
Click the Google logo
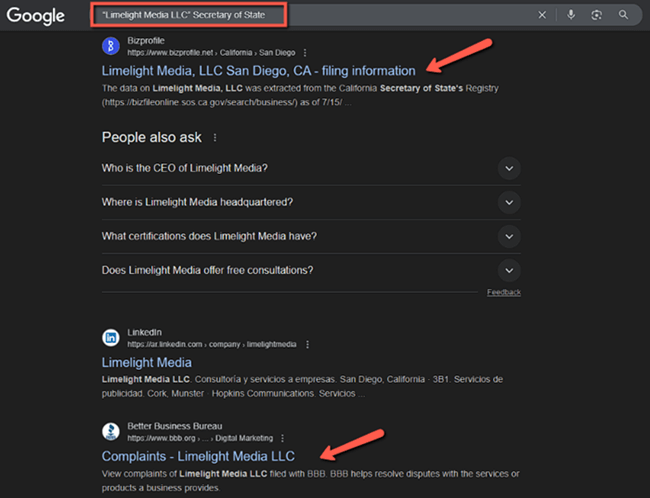pos(36,15)
